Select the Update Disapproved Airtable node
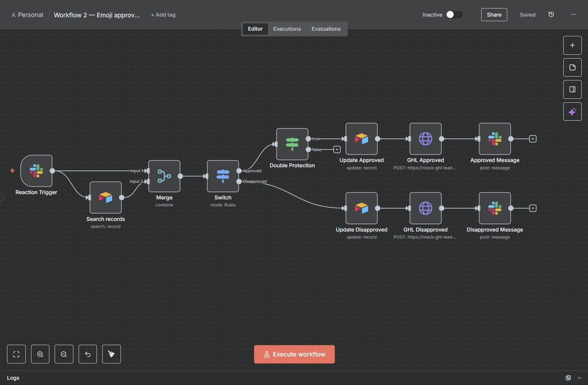588x385 pixels. pos(362,208)
